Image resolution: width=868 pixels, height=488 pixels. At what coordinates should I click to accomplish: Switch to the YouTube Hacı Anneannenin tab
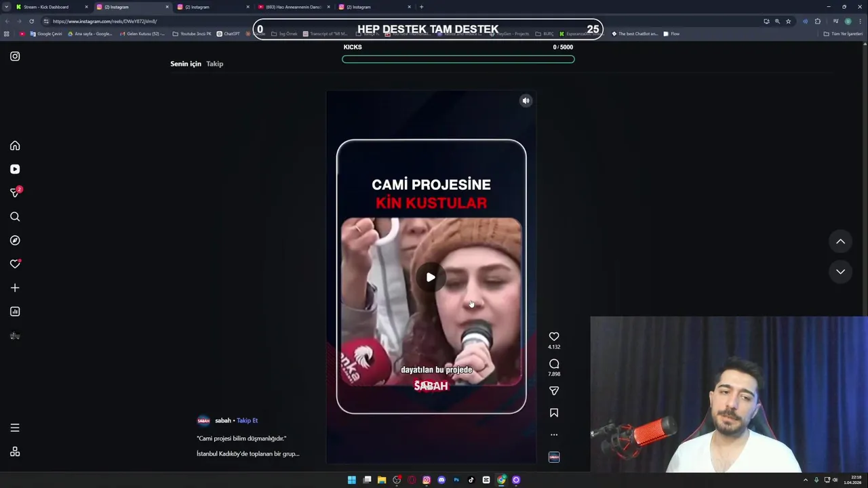tap(293, 7)
